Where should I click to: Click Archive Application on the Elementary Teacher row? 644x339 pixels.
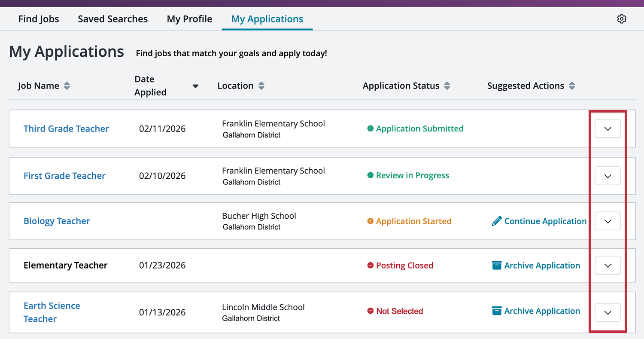(542, 265)
